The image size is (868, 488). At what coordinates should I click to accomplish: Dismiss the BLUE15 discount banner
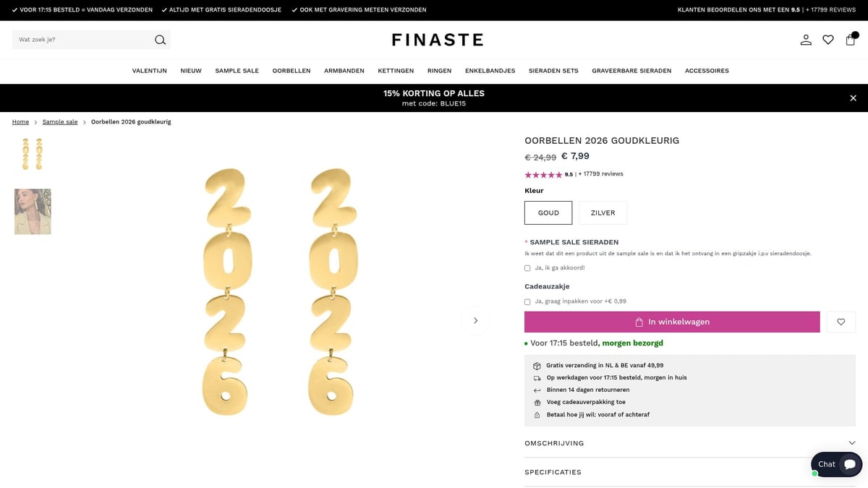click(853, 98)
